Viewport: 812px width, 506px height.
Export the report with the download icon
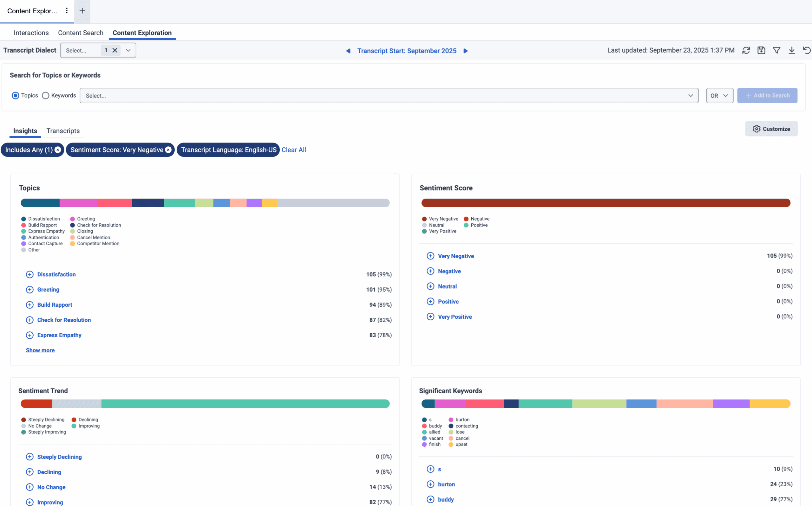point(792,50)
